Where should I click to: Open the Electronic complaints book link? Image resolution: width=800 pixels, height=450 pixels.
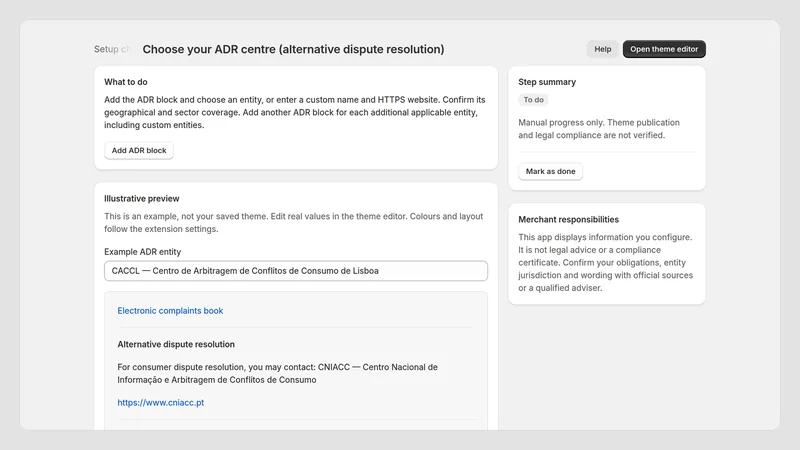coord(170,311)
